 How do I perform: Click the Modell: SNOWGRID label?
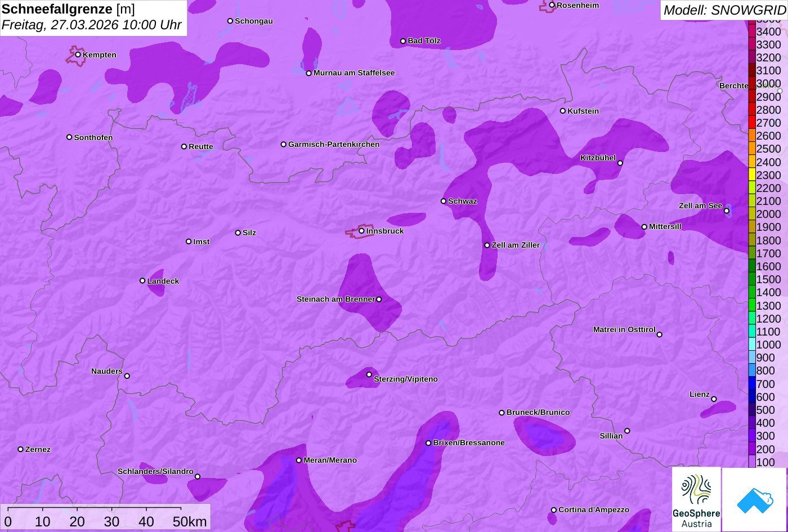724,10
